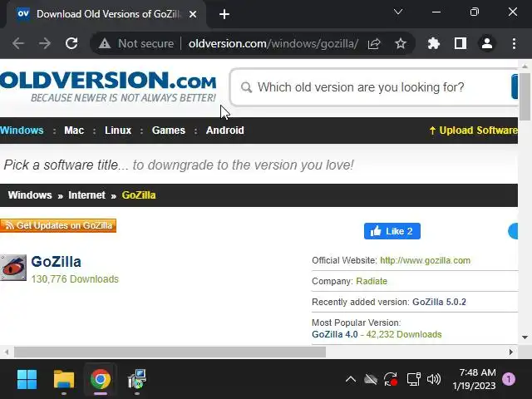
Task: Click the browser forward arrow
Action: point(44,43)
